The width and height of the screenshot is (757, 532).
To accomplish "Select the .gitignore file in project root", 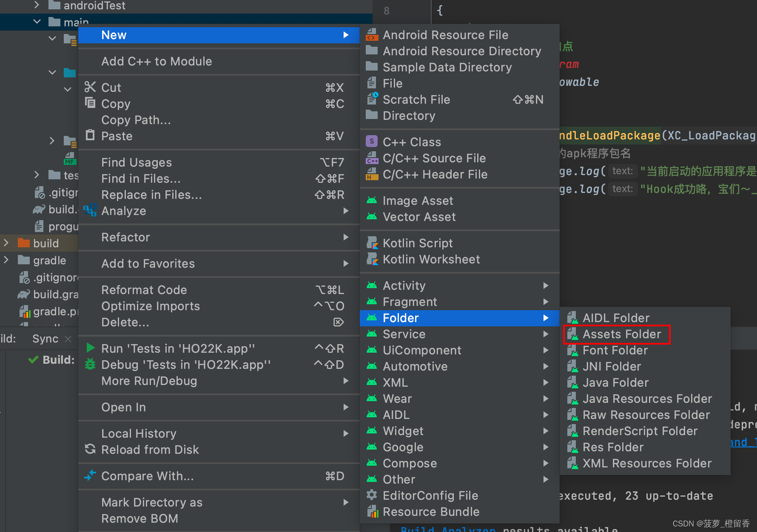I will [49, 277].
